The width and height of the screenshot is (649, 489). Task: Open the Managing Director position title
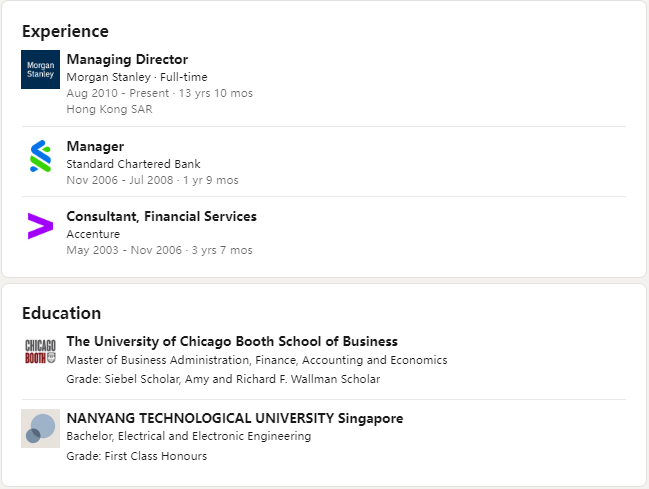coord(127,60)
